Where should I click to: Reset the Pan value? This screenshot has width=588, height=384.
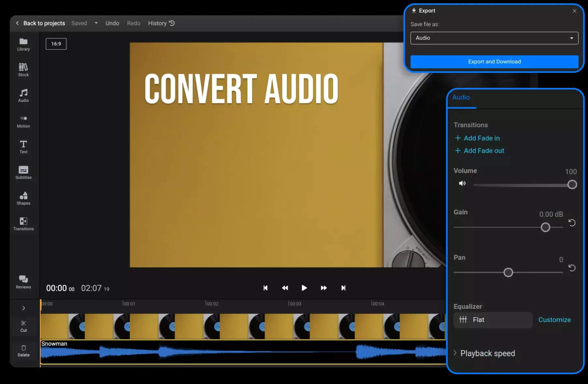(572, 268)
